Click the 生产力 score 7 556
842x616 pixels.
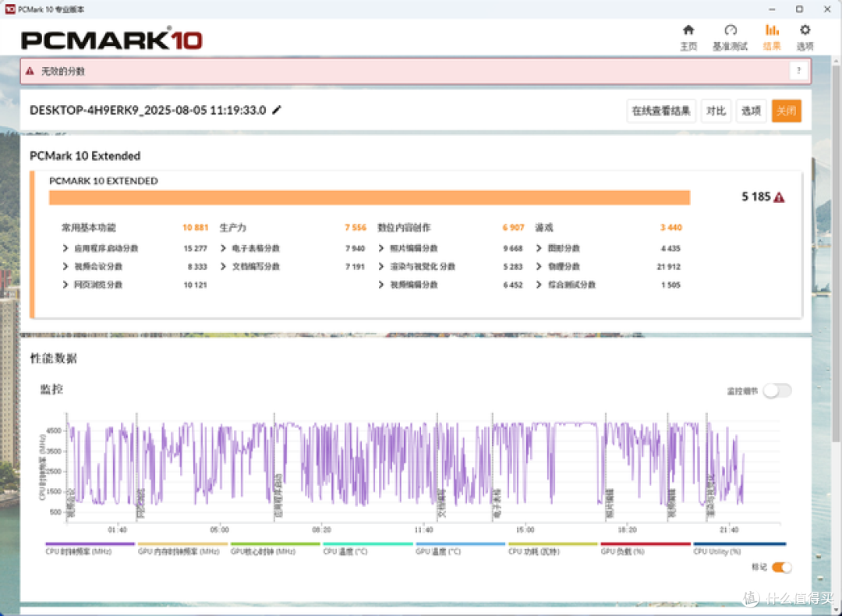tap(355, 227)
